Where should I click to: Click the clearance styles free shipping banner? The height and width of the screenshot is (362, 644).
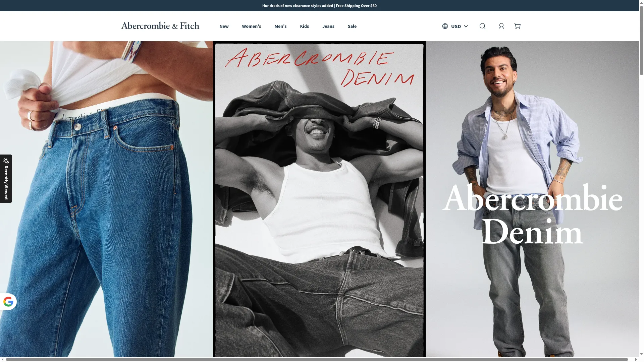tap(319, 6)
